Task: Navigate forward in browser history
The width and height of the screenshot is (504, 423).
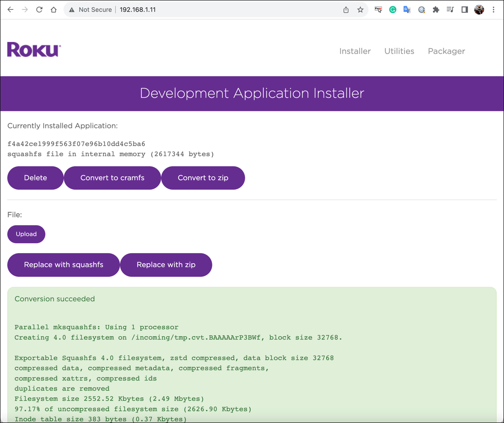Action: tap(25, 9)
